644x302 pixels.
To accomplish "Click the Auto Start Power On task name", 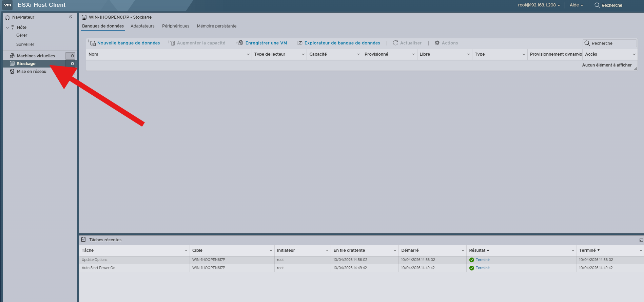I will (98, 268).
